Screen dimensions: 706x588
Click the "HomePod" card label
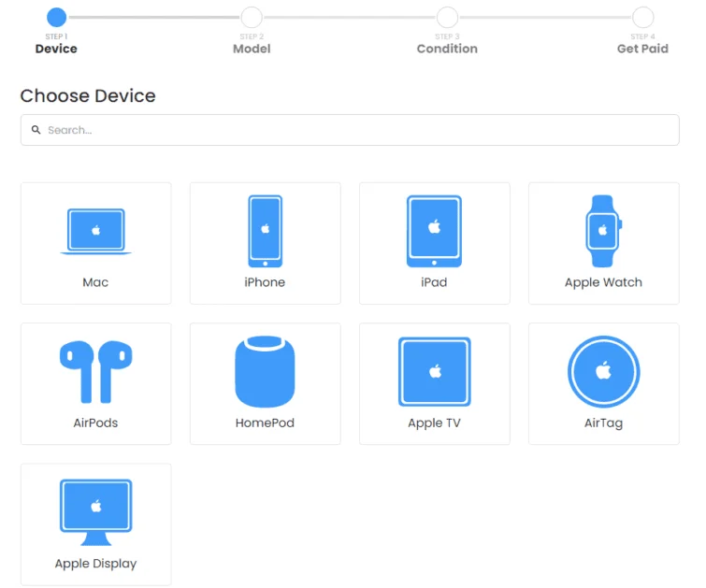coord(265,423)
